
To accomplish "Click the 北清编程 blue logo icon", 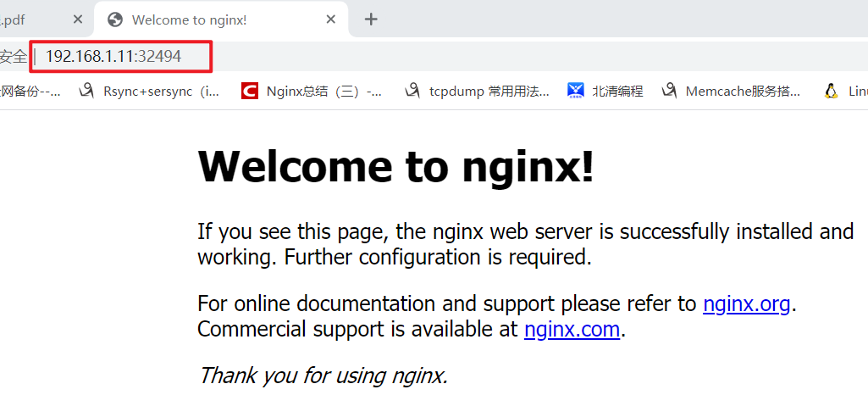I will [x=576, y=91].
